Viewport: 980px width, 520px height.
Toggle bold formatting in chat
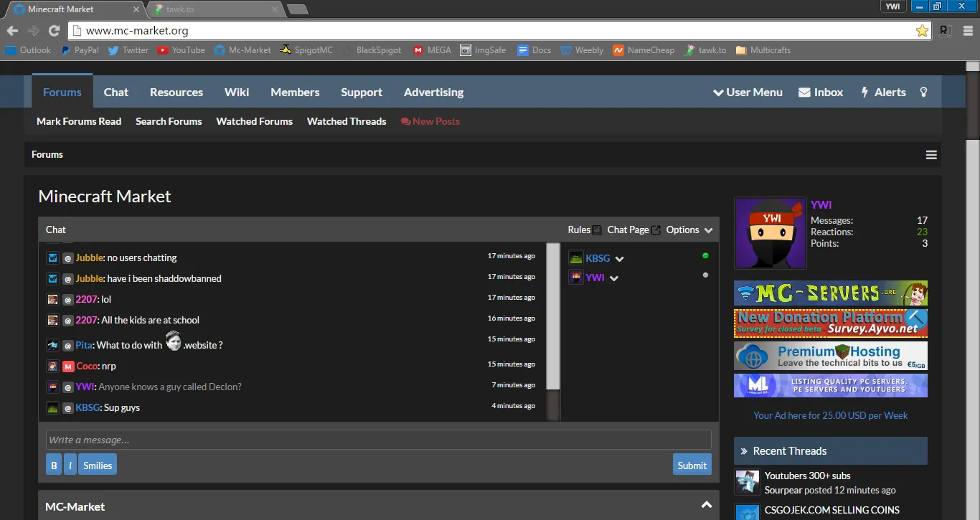54,465
